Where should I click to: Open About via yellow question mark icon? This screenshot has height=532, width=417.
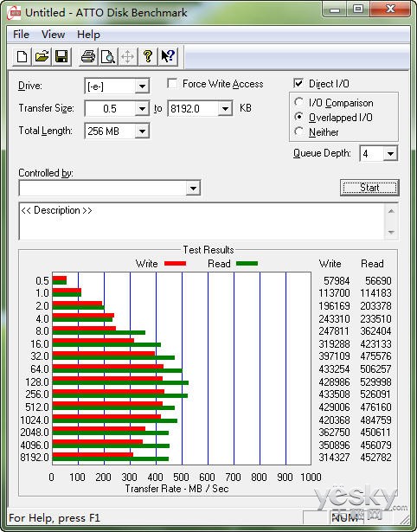coord(148,56)
